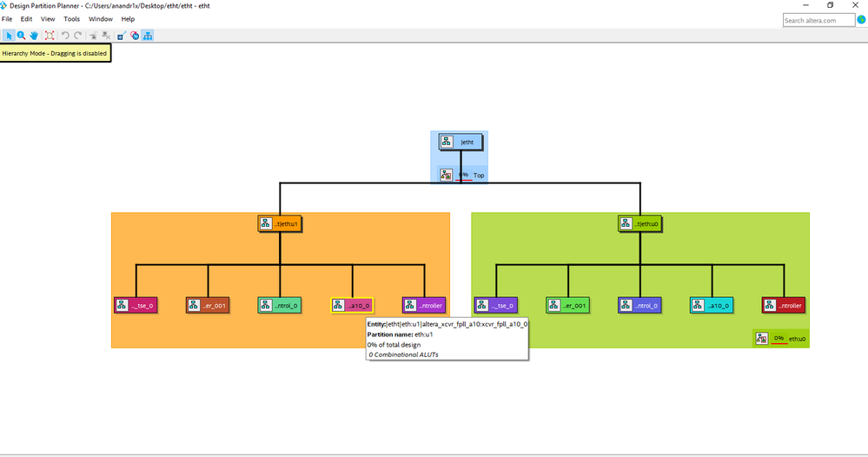The image size is (868, 457).
Task: Open the Help menu
Action: (128, 19)
